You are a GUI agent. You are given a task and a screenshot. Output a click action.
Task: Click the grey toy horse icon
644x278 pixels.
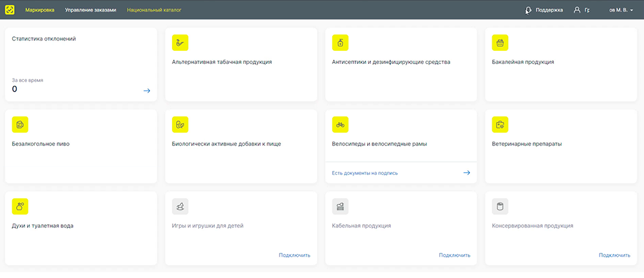point(180,206)
